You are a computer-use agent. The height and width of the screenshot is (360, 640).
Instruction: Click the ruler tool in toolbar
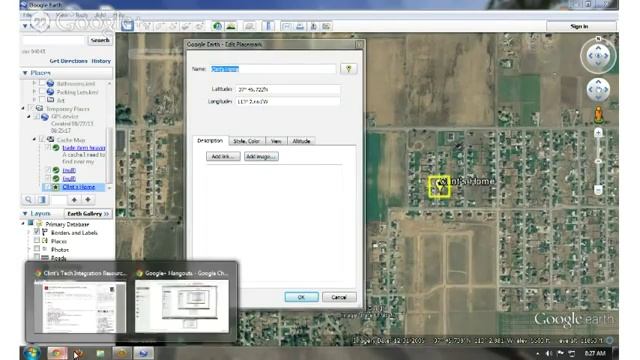coord(269,27)
